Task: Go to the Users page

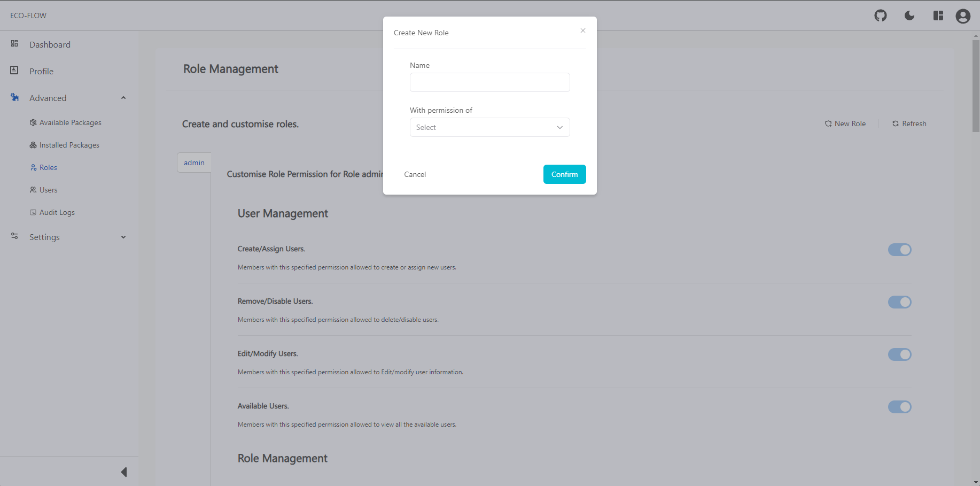Action: tap(48, 190)
